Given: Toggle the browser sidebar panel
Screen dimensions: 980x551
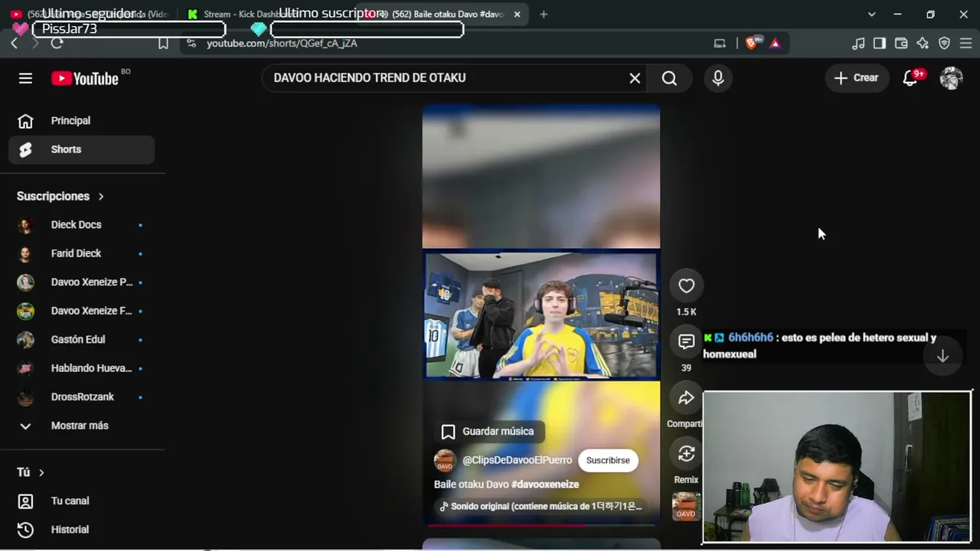Looking at the screenshot, I should tap(880, 44).
